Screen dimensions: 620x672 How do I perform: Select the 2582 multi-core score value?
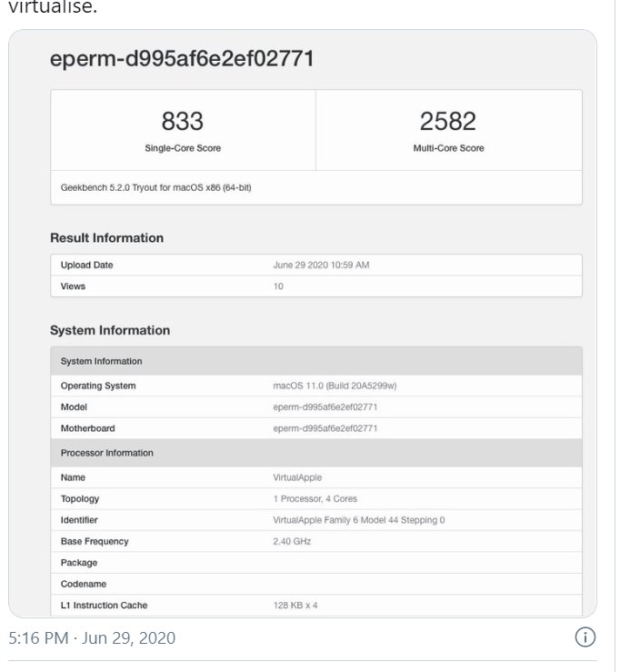point(448,121)
